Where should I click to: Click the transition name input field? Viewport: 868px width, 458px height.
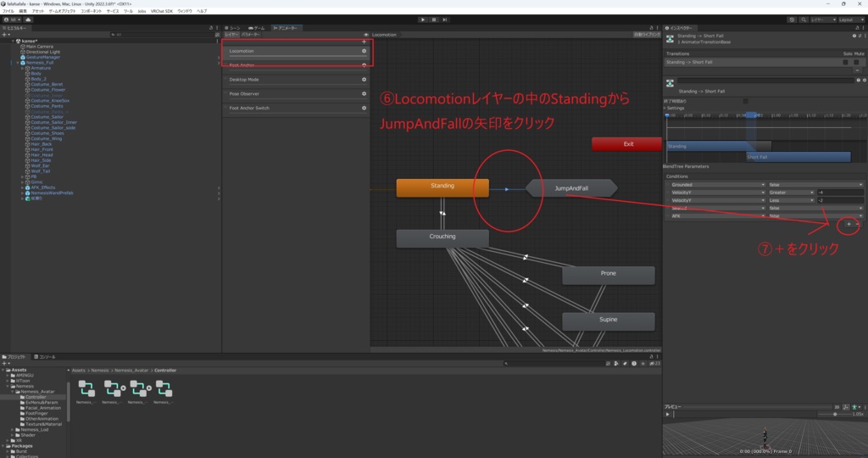tap(765, 81)
